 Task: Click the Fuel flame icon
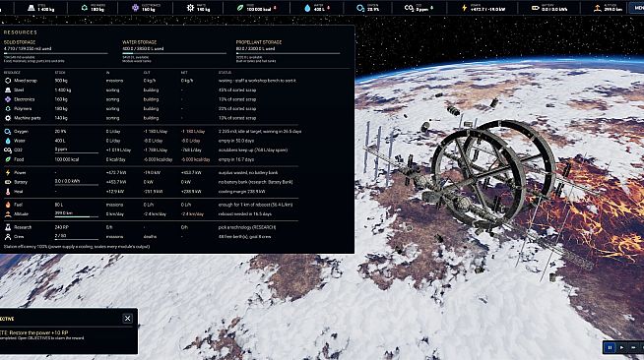point(8,205)
